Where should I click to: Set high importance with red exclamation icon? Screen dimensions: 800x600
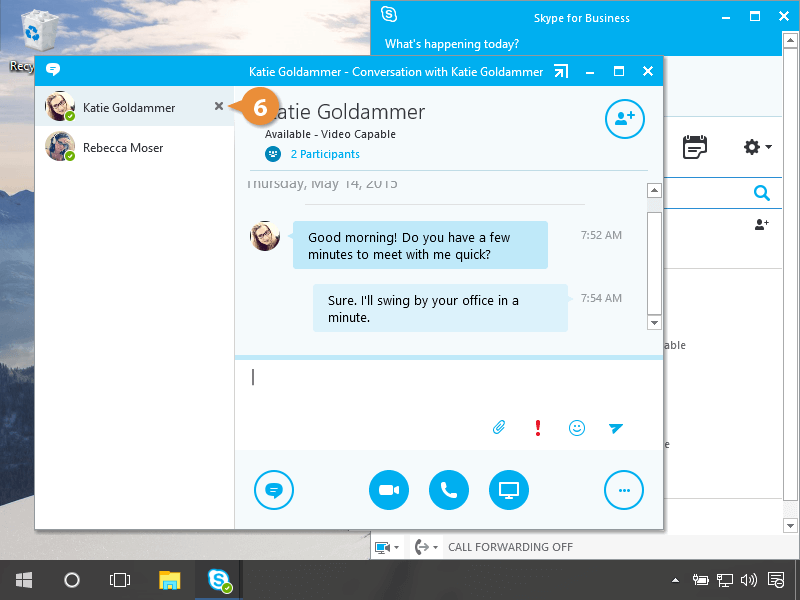538,428
